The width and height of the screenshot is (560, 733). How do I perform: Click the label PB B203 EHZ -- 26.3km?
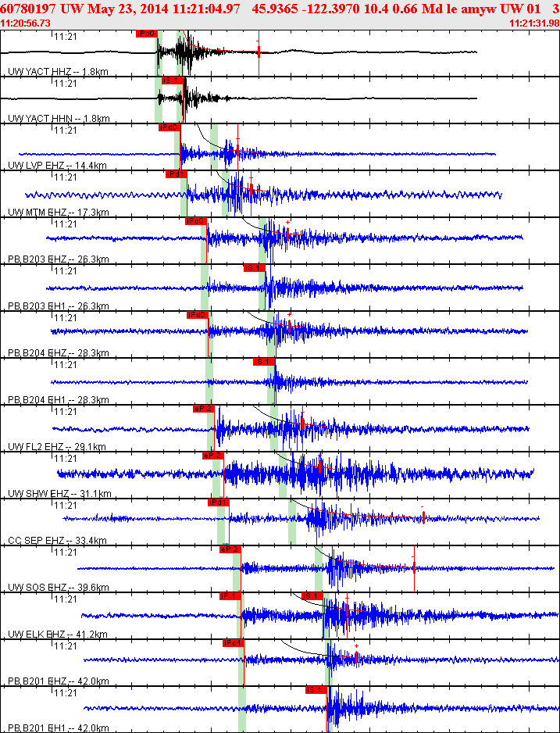click(59, 259)
